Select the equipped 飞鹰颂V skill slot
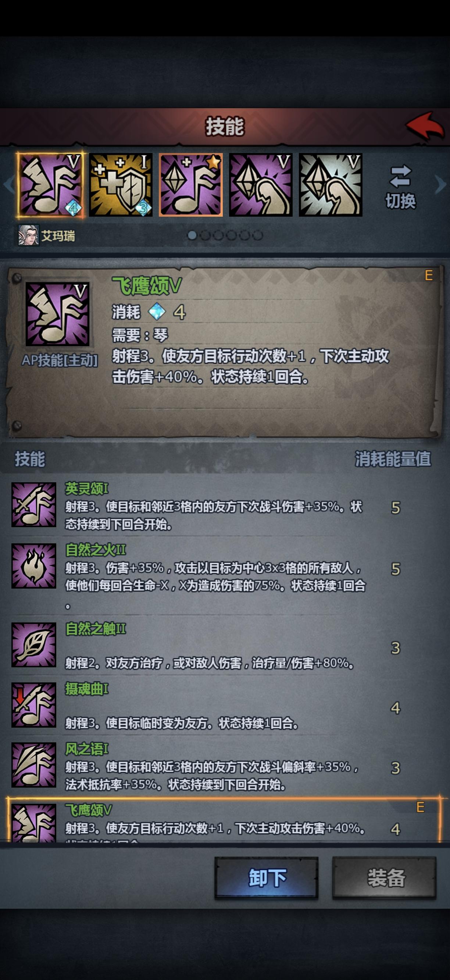 [x=50, y=185]
